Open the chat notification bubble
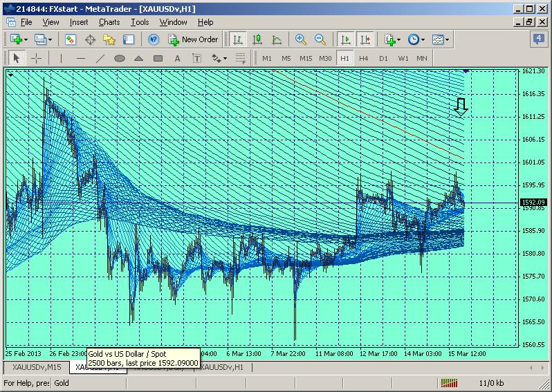Image resolution: width=552 pixels, height=392 pixels. point(538,39)
